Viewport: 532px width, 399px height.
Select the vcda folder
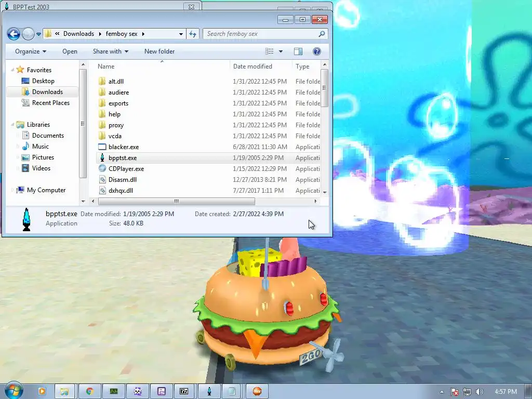point(115,136)
